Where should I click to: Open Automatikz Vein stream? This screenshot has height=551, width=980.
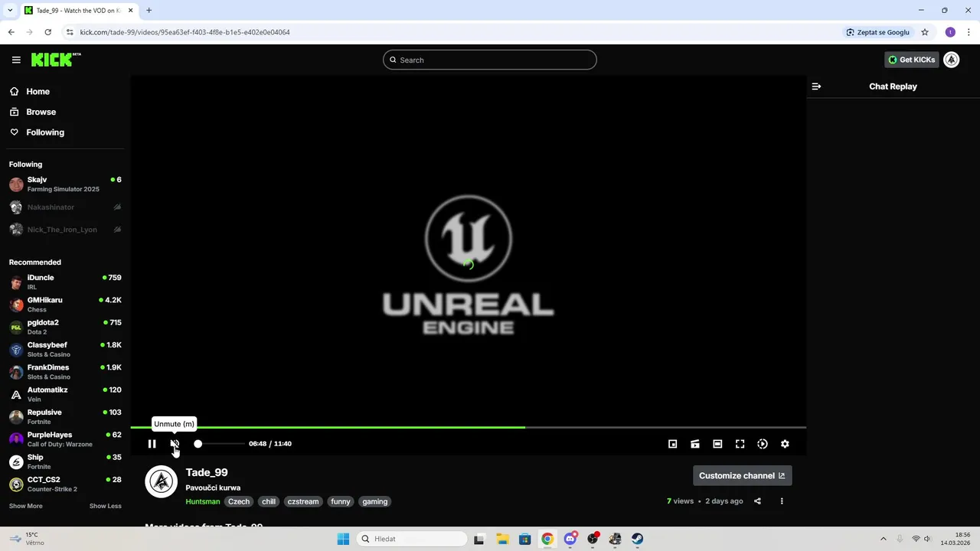[x=65, y=394]
